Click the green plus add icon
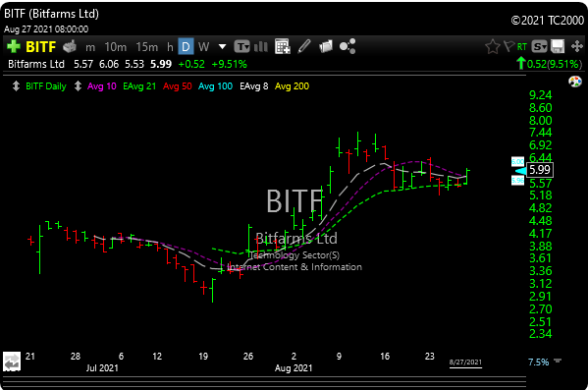This screenshot has height=390, width=588. click(x=14, y=46)
